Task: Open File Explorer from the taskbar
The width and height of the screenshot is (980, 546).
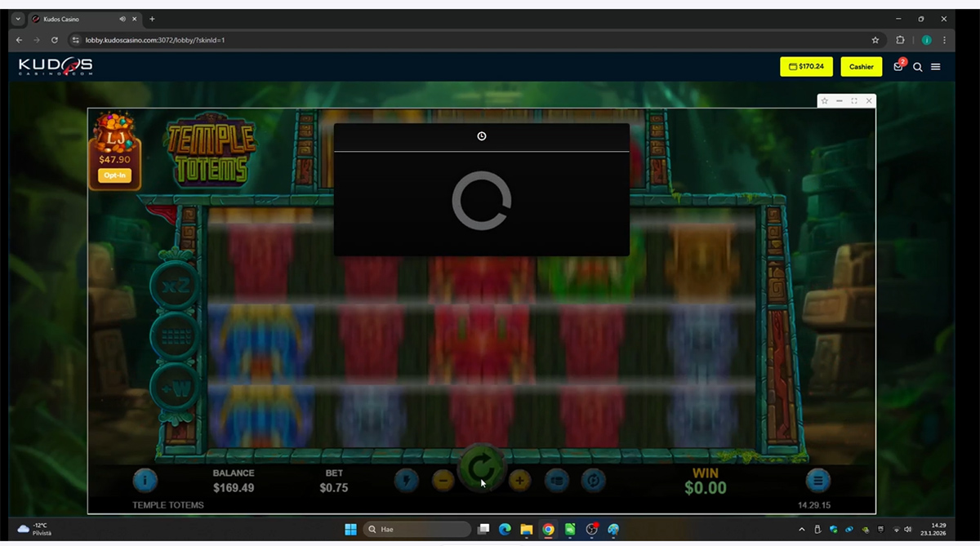Action: point(526,530)
